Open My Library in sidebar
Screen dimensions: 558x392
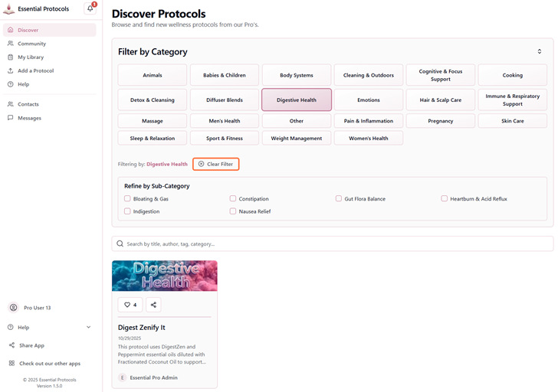coord(31,57)
